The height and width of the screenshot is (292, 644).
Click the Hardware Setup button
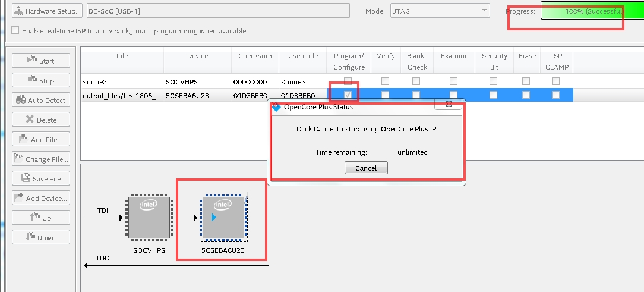coord(48,11)
